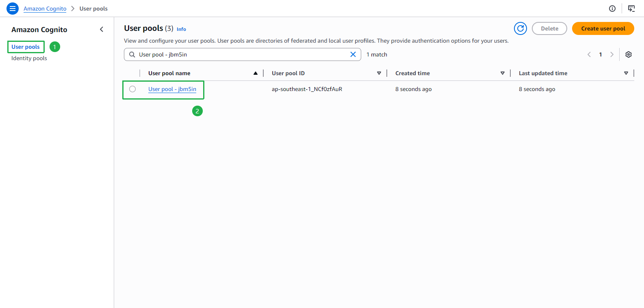The height and width of the screenshot is (308, 644).
Task: Open the Info link beside User pools
Action: click(181, 29)
